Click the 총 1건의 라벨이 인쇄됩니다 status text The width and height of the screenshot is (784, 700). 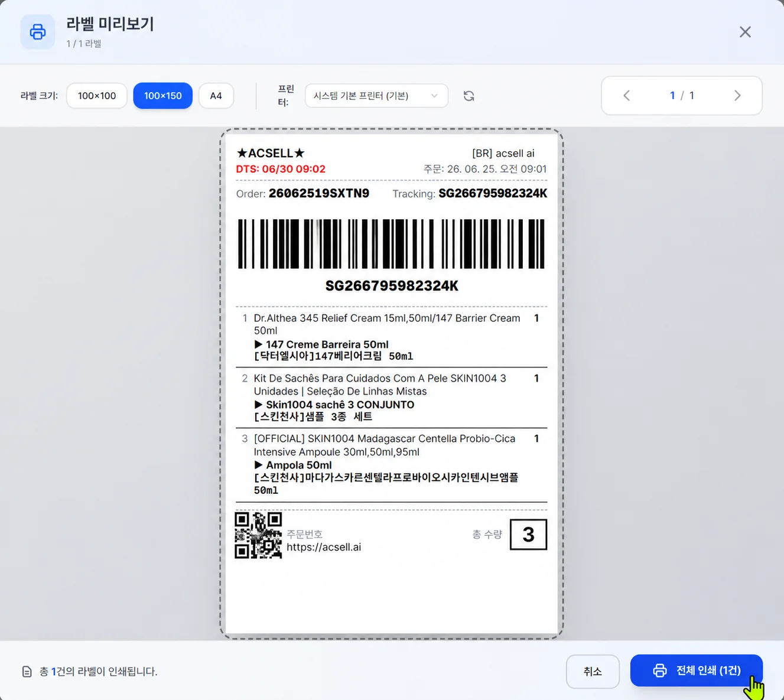pyautogui.click(x=98, y=672)
